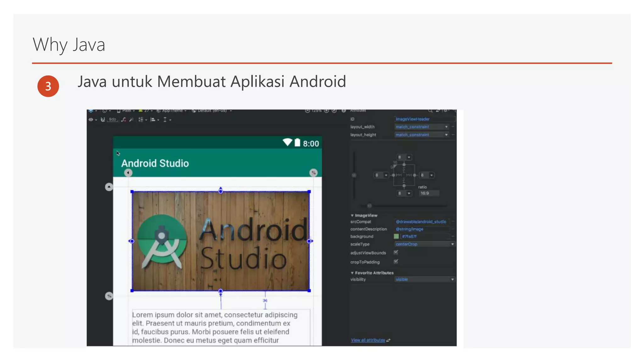Open the visibility visible dropdown
Viewport: 644px width, 362px height.
[425, 279]
